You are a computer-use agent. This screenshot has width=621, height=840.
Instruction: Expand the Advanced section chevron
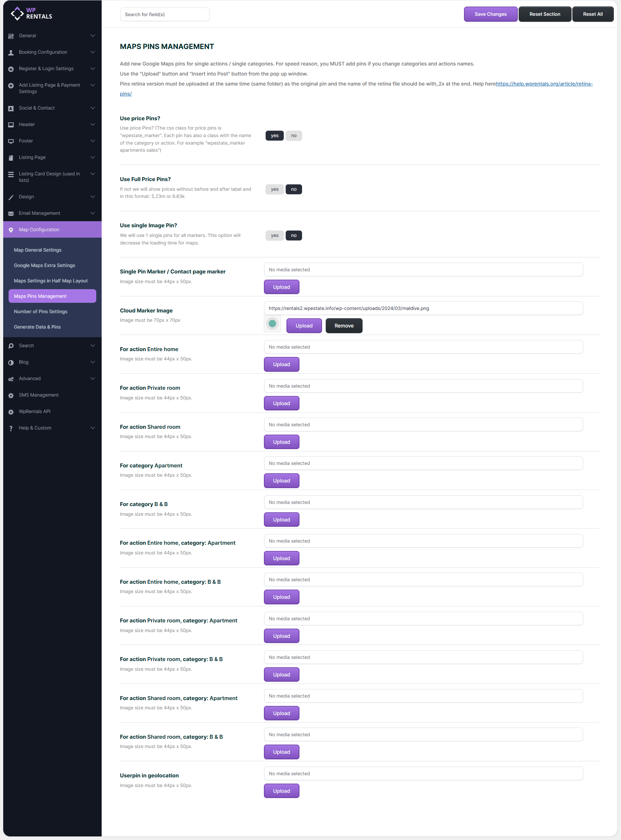92,378
